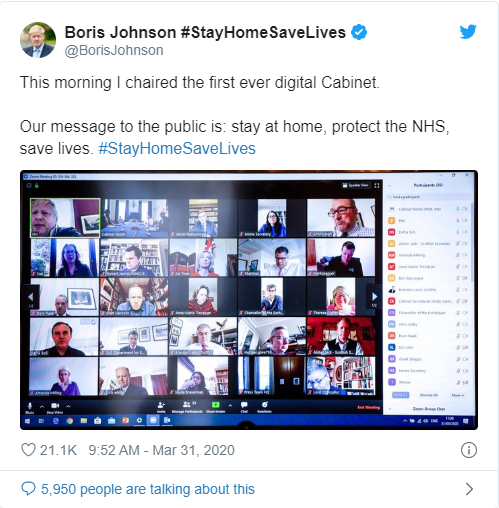Toggle Stop Video camera button in Zoom

tap(55, 407)
